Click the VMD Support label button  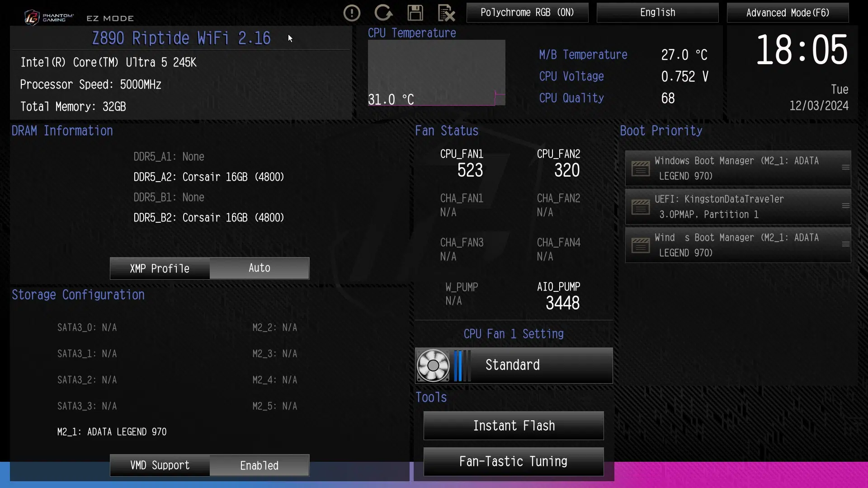[x=160, y=465]
